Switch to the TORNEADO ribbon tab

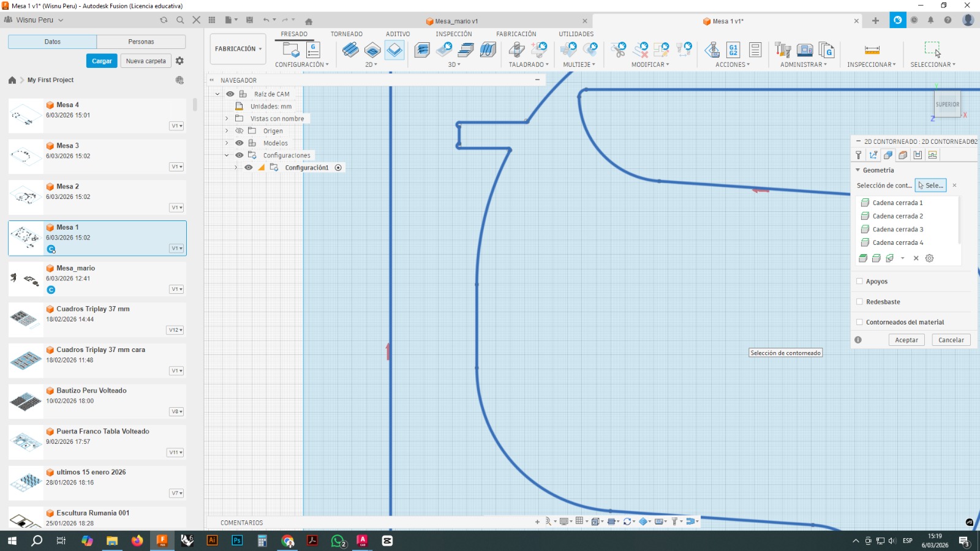pos(346,34)
